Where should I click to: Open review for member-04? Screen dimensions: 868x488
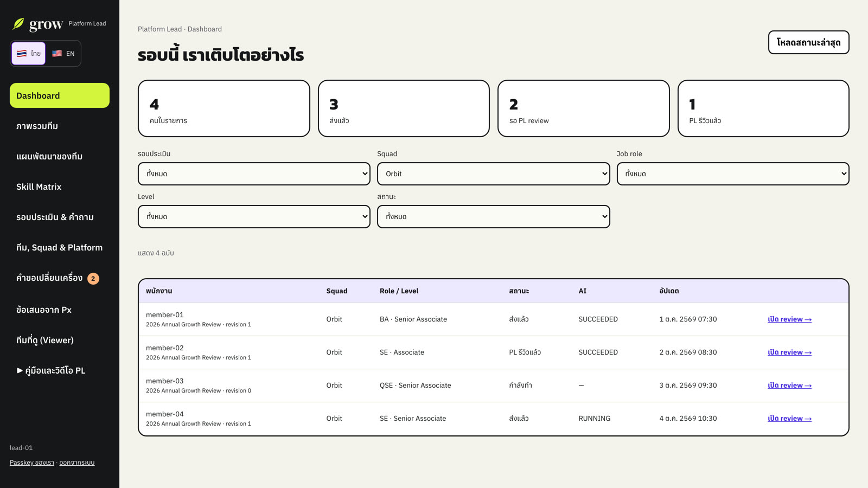[x=789, y=419]
